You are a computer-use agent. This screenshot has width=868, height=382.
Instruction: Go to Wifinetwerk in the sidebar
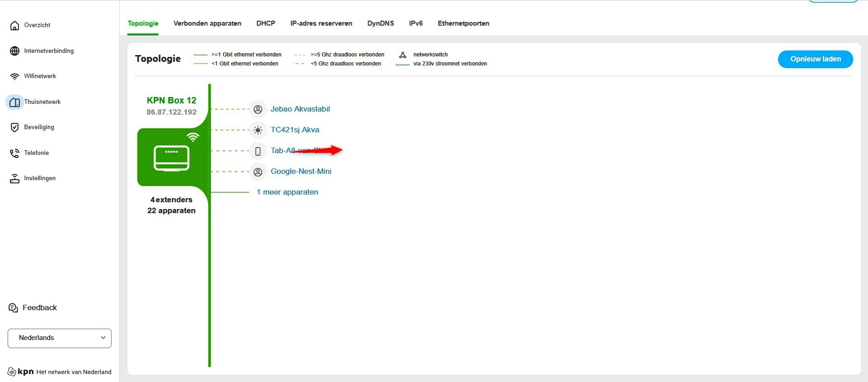pos(40,76)
